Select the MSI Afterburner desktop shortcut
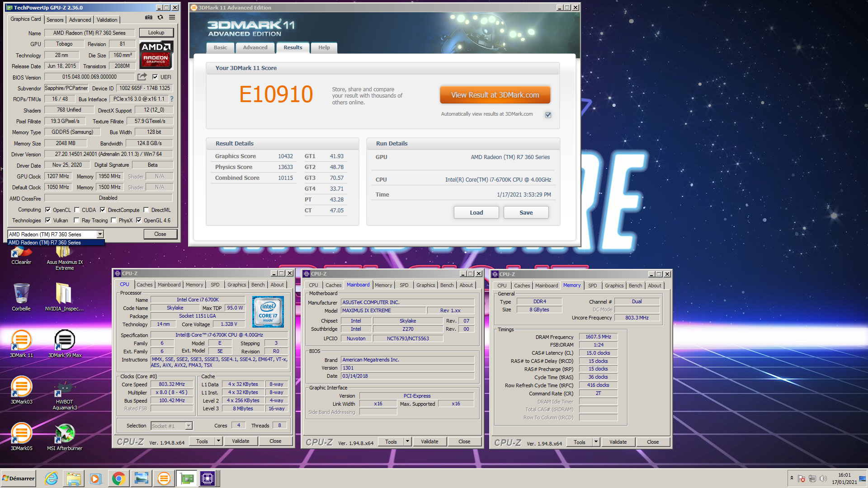 tap(65, 437)
